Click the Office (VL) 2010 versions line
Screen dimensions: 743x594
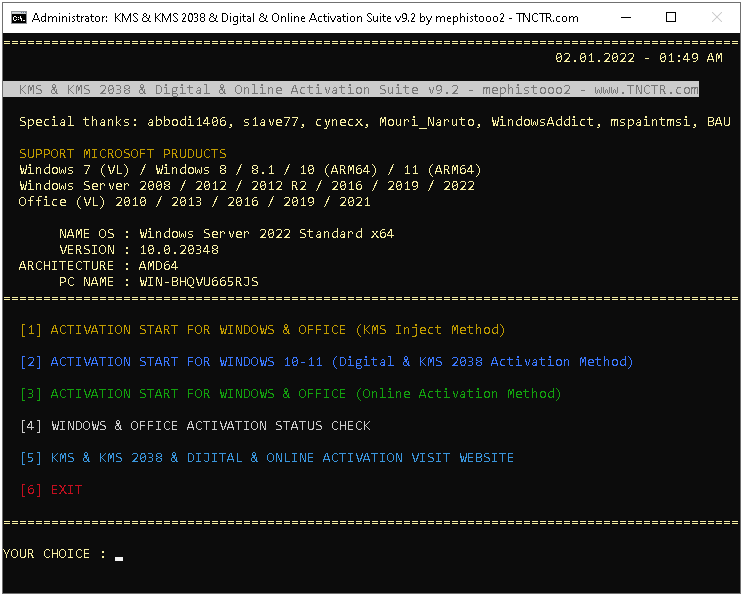coord(195,202)
